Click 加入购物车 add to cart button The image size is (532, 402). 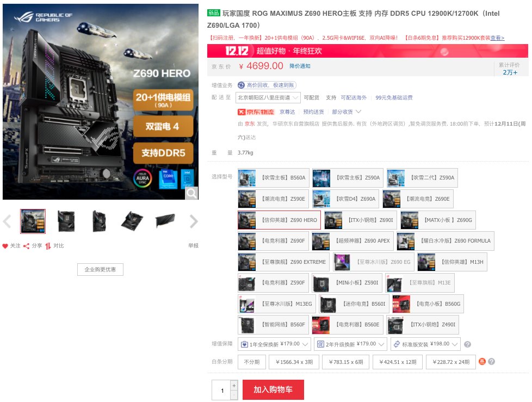pos(273,389)
